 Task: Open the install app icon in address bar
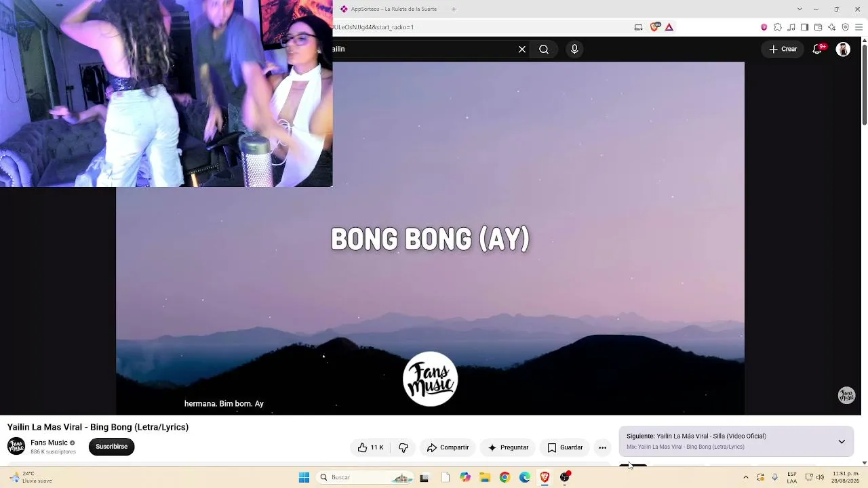point(638,27)
